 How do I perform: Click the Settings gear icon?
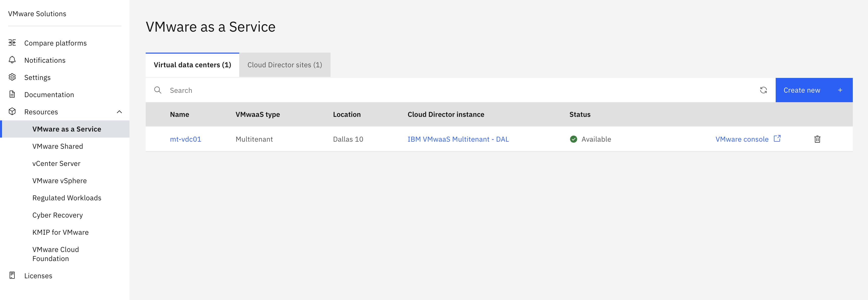coord(12,77)
